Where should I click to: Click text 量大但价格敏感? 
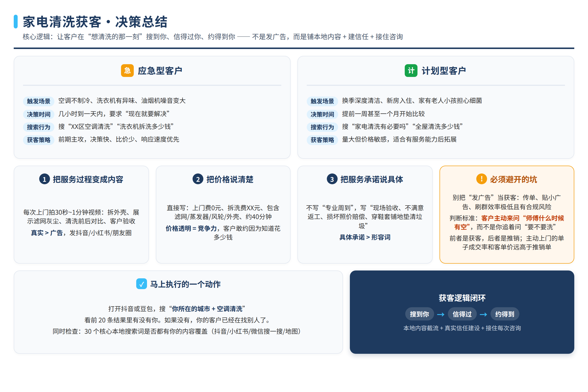pos(364,139)
